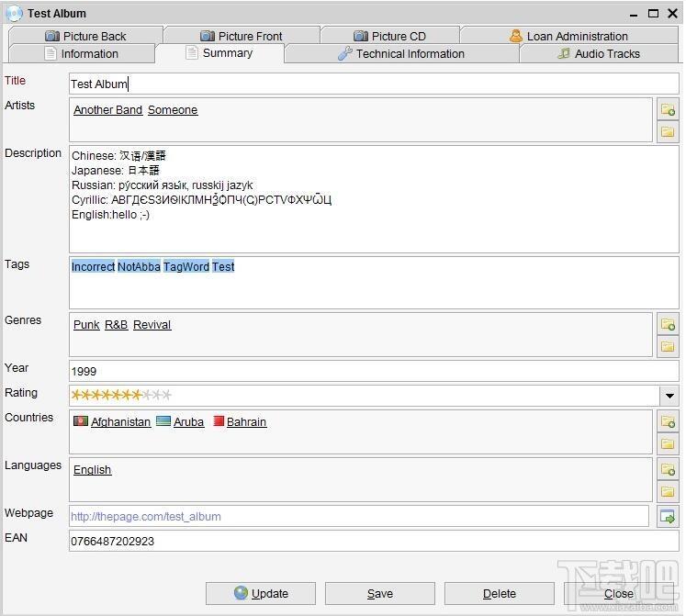686x616 pixels.
Task: Click the R&B genre link
Action: [117, 325]
